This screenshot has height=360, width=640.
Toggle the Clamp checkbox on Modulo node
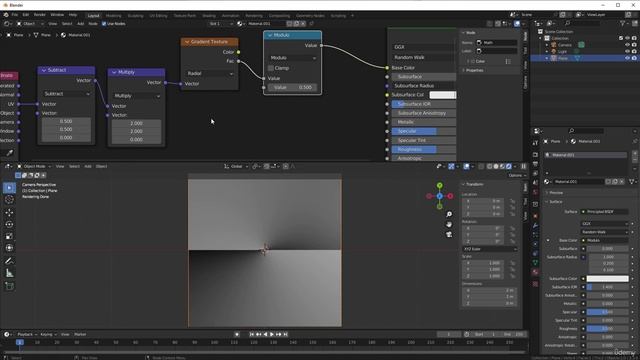point(271,68)
